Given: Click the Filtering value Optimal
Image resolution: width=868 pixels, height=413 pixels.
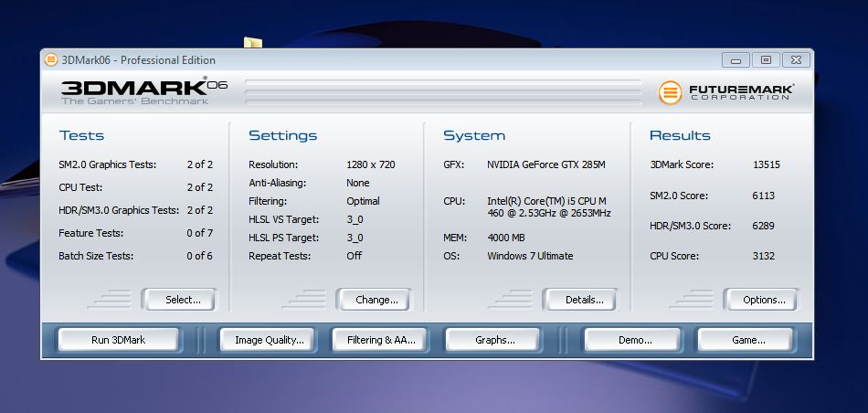Looking at the screenshot, I should (x=363, y=201).
